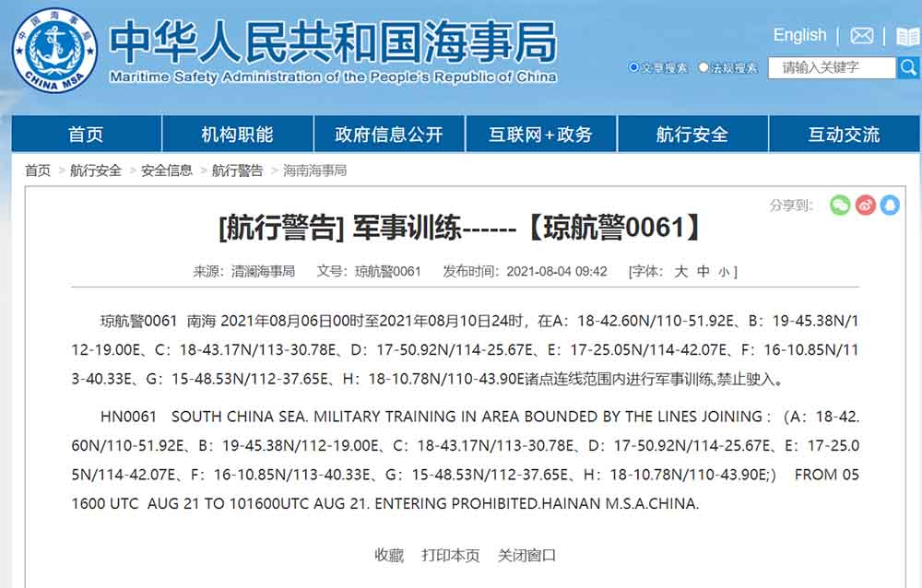Click the China MSA anchor logo

tap(53, 50)
